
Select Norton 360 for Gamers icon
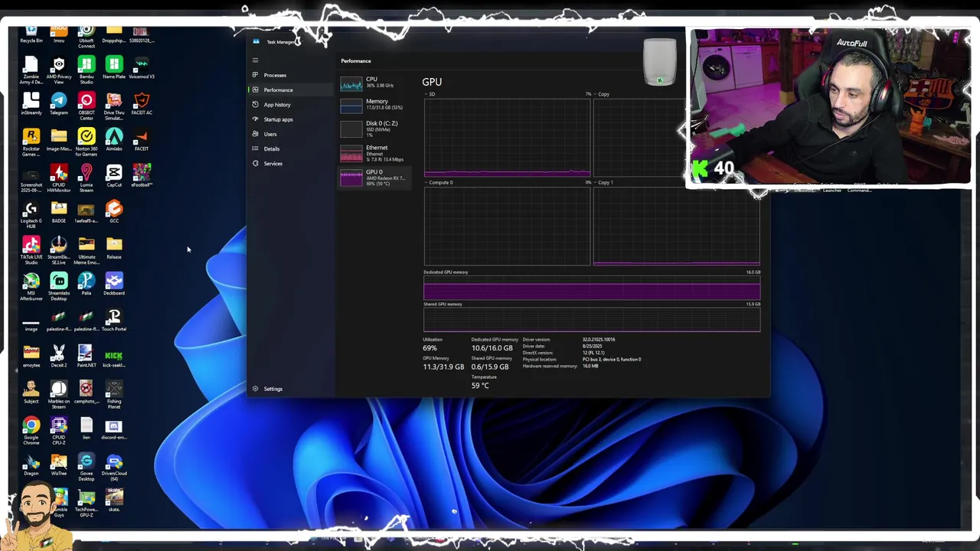pyautogui.click(x=87, y=142)
